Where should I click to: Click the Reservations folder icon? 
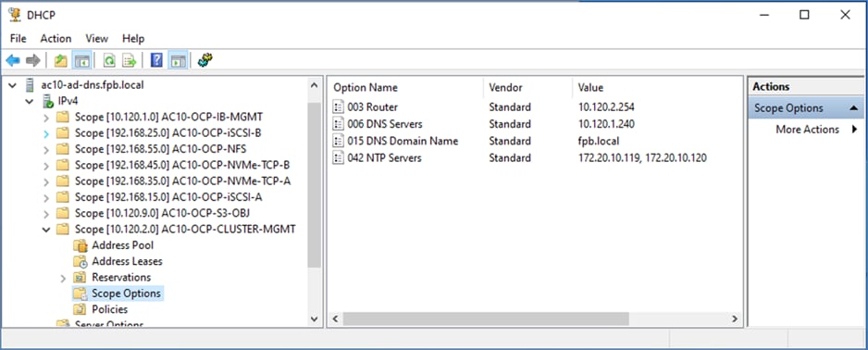point(81,278)
